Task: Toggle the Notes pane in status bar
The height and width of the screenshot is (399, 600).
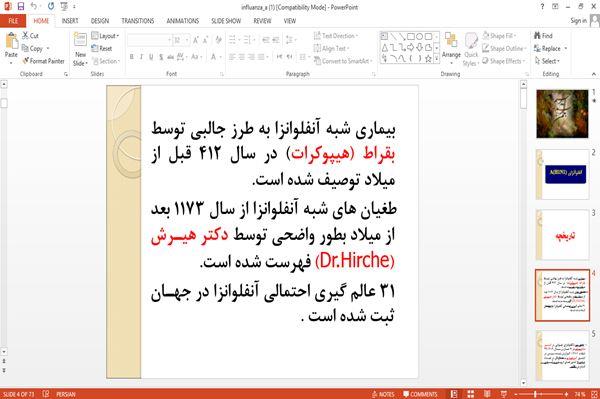Action: [383, 394]
